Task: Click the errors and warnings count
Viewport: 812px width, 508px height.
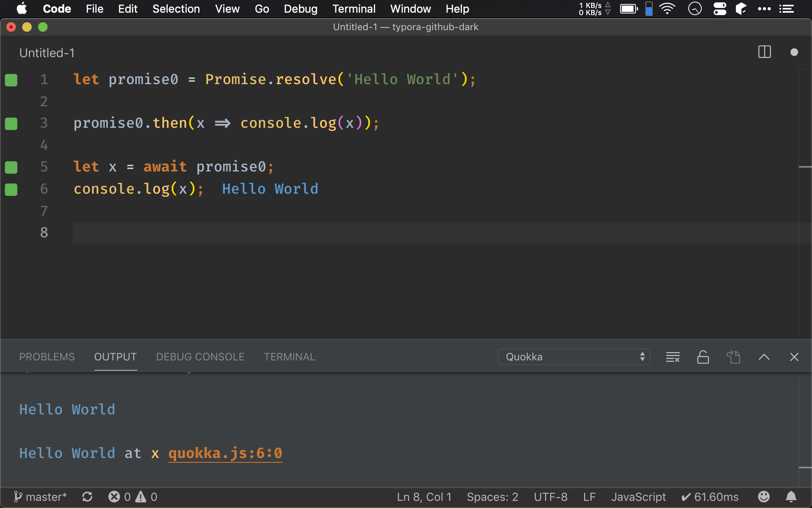Action: (133, 497)
